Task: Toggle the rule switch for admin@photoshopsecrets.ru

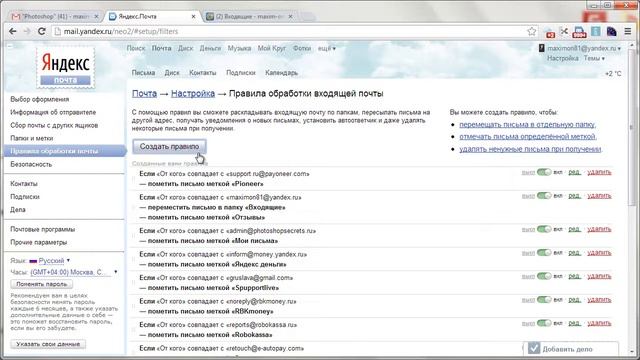Action: coord(544,229)
